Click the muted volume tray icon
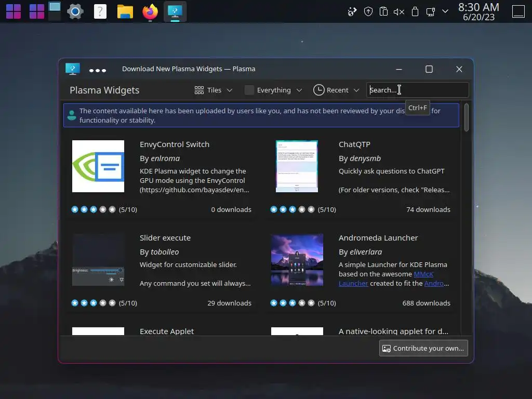Image resolution: width=532 pixels, height=399 pixels. (399, 12)
